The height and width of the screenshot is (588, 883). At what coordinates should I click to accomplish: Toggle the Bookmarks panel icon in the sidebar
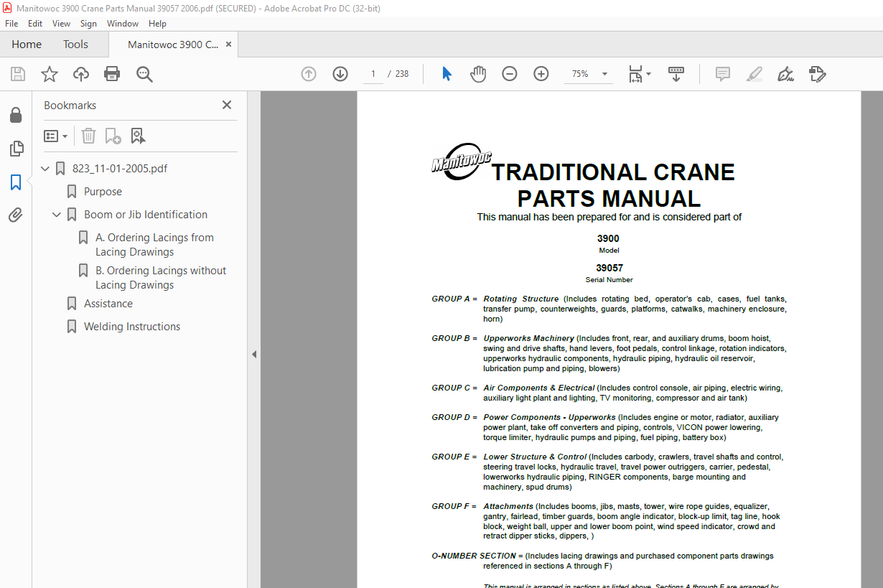[x=16, y=182]
